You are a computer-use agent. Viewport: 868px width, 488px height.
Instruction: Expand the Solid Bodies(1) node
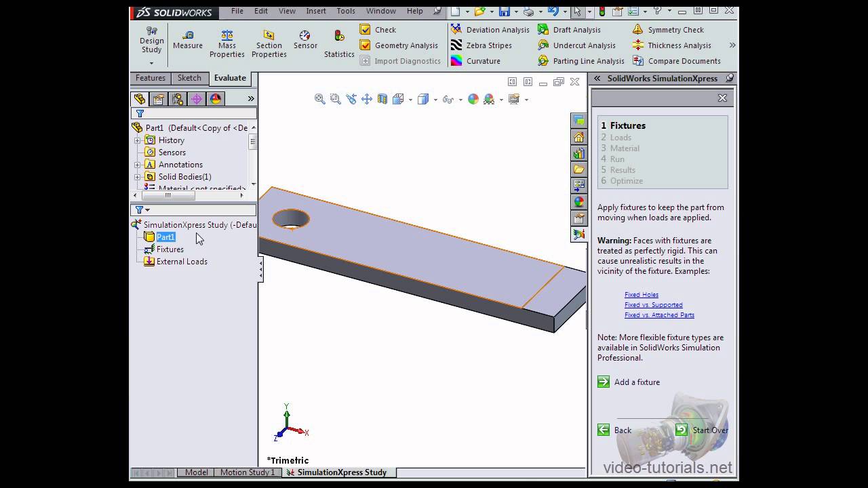(138, 177)
